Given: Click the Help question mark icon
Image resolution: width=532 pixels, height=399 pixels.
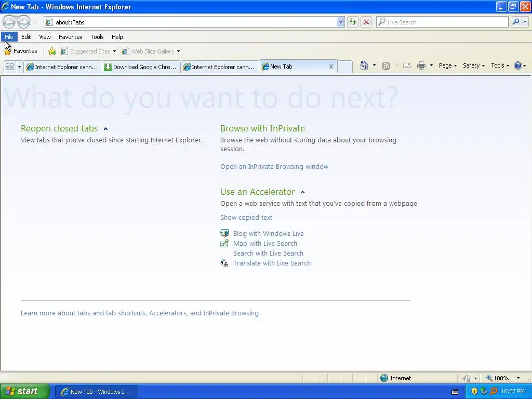Looking at the screenshot, I should click(x=518, y=65).
